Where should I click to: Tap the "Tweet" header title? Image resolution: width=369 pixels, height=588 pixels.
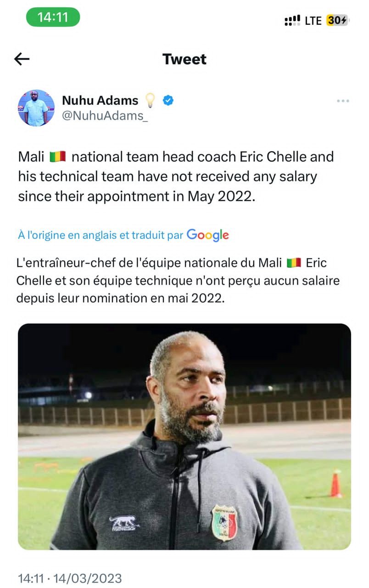pos(184,59)
